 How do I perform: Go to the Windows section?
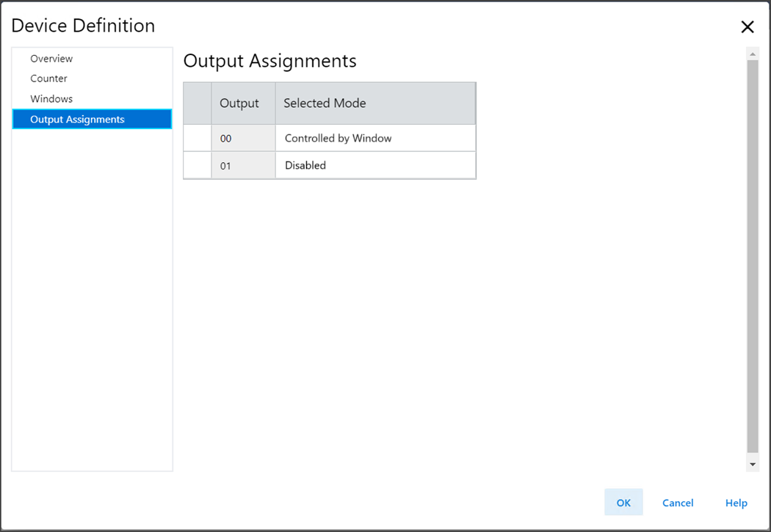(x=51, y=99)
